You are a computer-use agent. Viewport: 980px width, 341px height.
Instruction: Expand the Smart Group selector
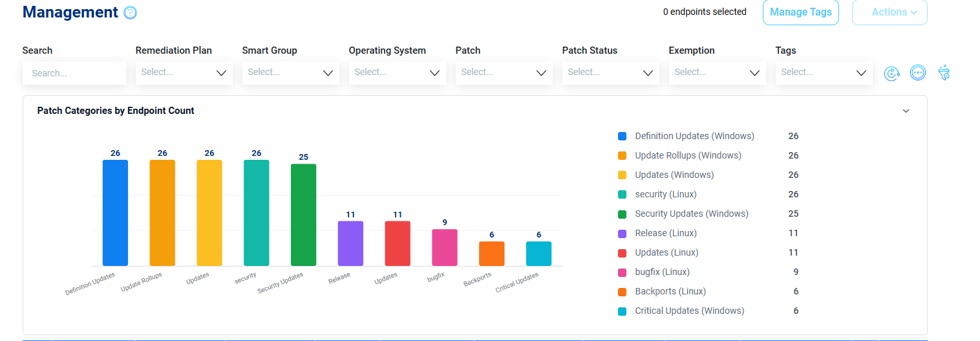coord(291,72)
